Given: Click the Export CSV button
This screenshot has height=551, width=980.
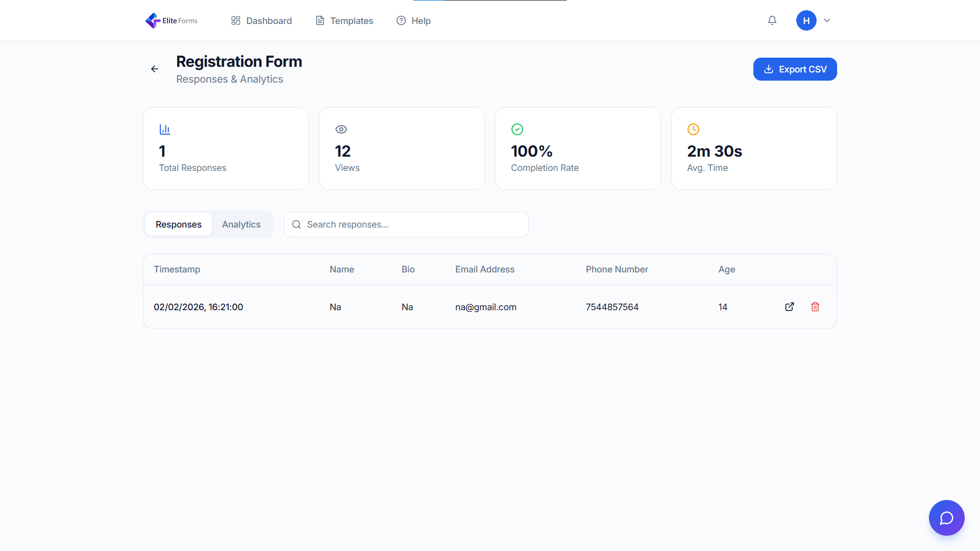Looking at the screenshot, I should pyautogui.click(x=795, y=69).
